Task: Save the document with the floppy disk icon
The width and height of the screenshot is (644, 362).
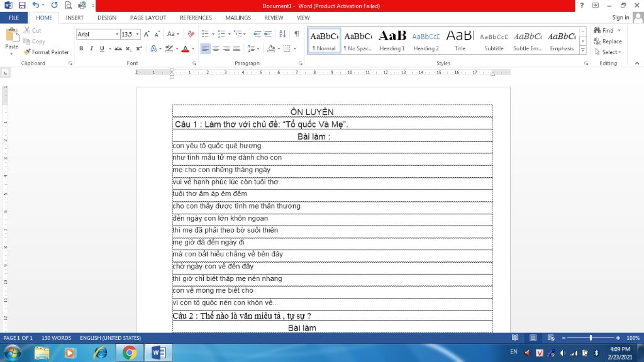Action: coord(22,5)
